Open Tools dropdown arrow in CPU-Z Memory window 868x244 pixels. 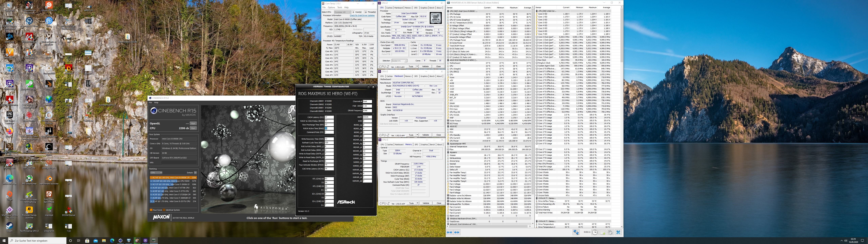point(417,203)
